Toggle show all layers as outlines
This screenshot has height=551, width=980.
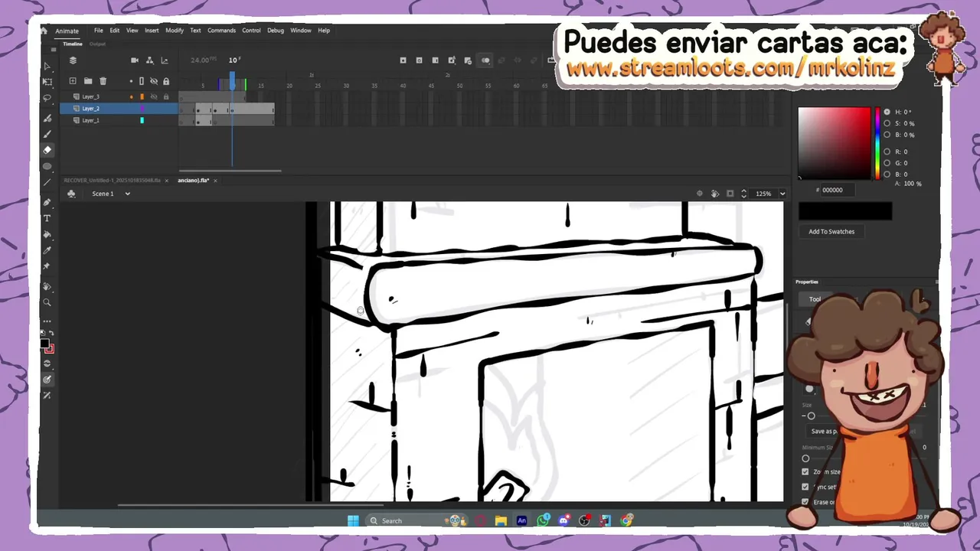[x=142, y=81]
